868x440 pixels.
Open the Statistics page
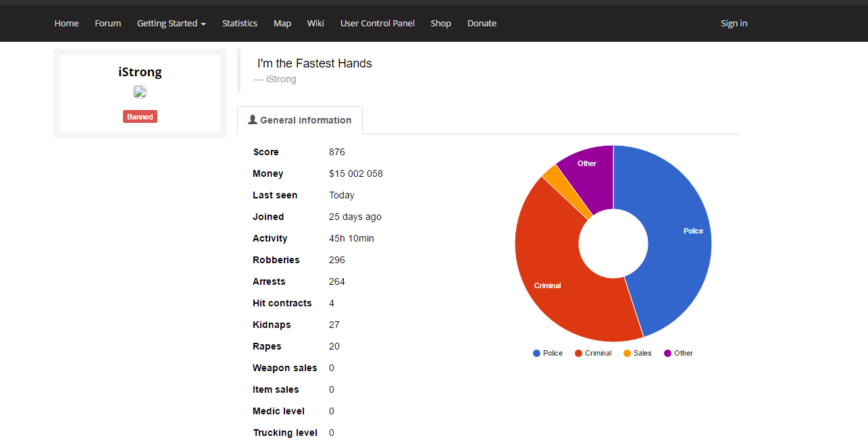tap(240, 23)
